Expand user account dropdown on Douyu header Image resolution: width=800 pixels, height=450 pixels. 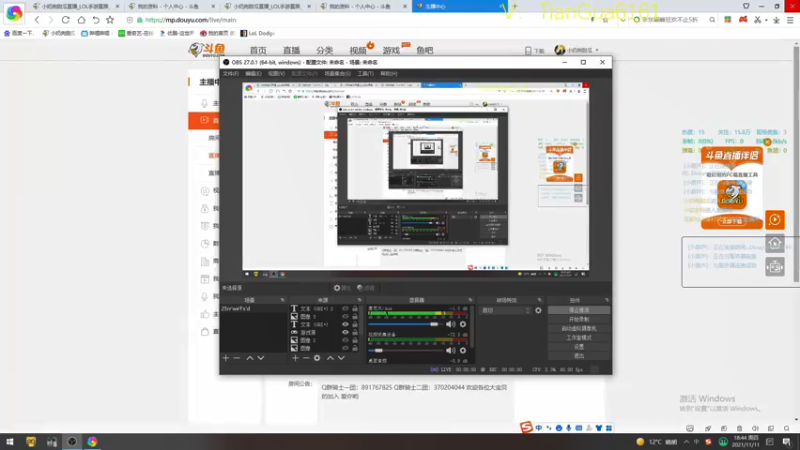[597, 50]
